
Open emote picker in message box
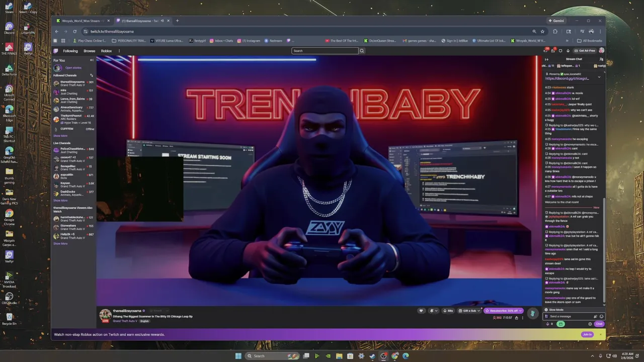(x=601, y=316)
